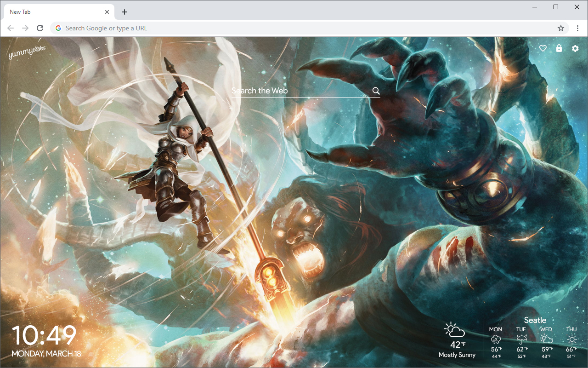Screen dimensions: 588x368
Task: Click the Google logo in address bar
Action: [x=58, y=28]
